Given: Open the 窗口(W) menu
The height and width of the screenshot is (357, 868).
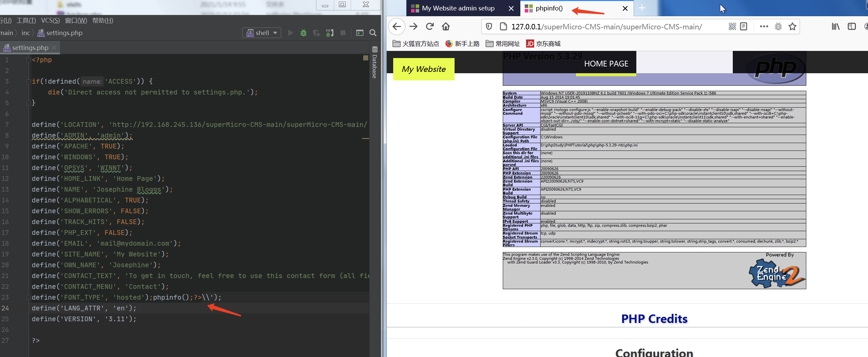Looking at the screenshot, I should point(76,21).
